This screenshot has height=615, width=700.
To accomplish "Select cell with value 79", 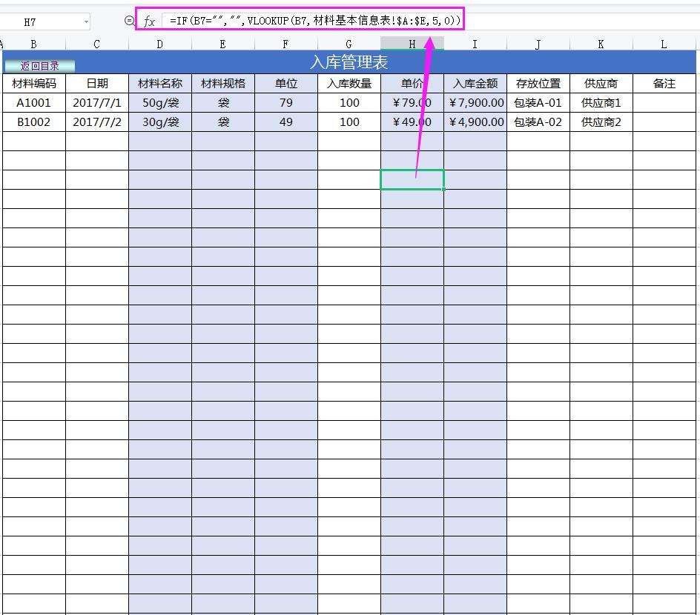I will coord(285,102).
